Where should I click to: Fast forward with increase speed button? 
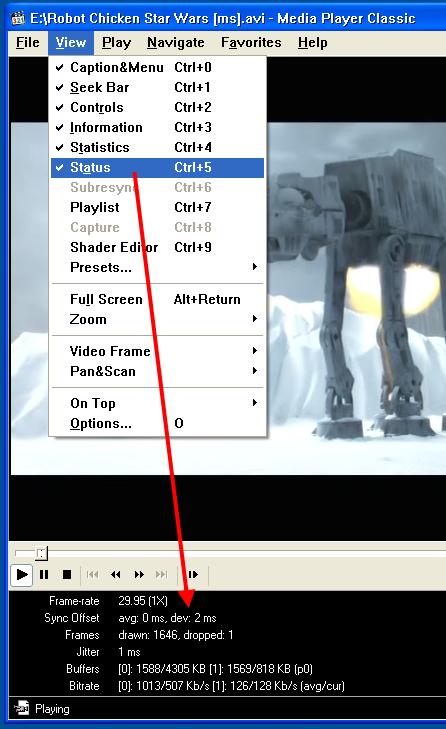[139, 575]
